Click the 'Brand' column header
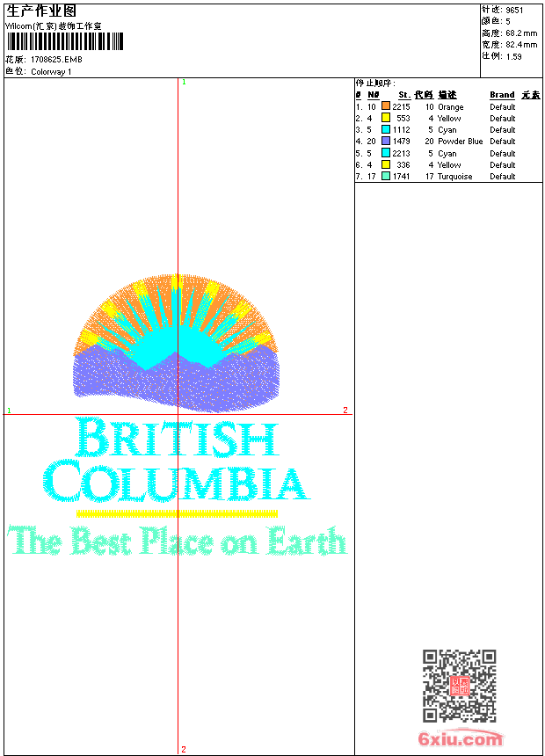This screenshot has height=756, width=545. 502,95
